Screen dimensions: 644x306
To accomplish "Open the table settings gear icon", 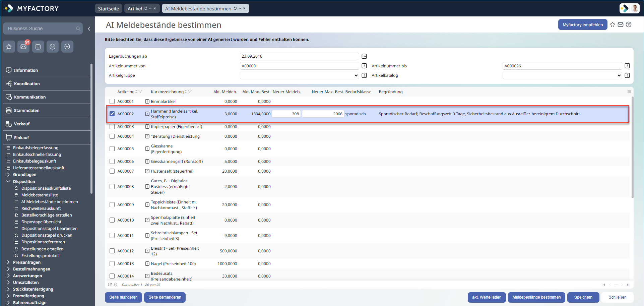I will [116, 285].
